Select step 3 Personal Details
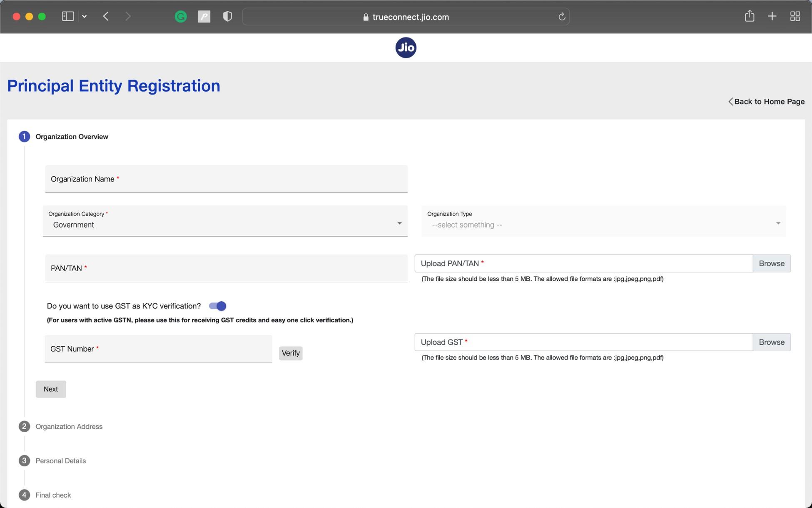Viewport: 812px width, 508px height. click(52, 460)
